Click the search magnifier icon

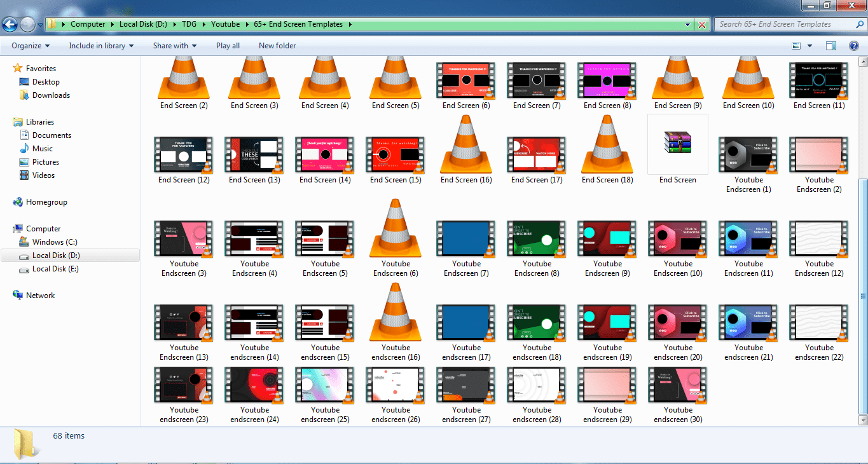[859, 24]
